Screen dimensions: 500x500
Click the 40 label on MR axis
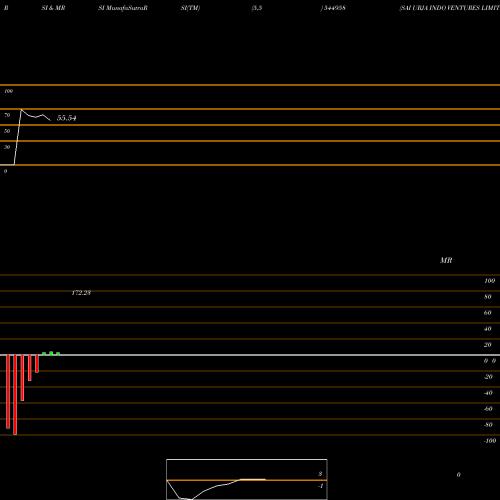point(488,329)
